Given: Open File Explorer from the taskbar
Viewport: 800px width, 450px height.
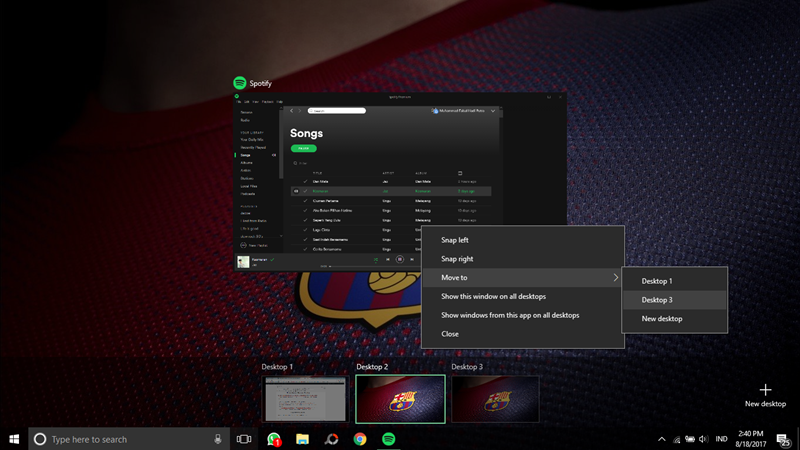Looking at the screenshot, I should pyautogui.click(x=302, y=438).
